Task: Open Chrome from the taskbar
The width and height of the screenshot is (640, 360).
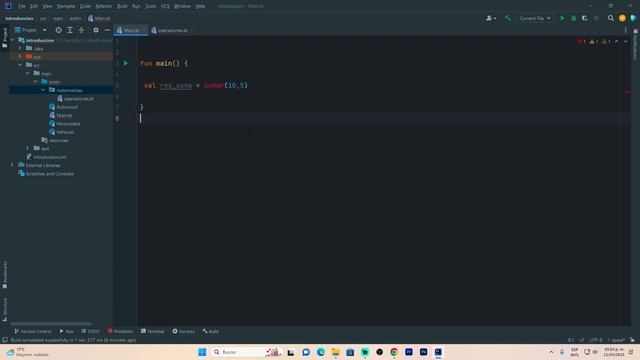Action: pos(394,352)
